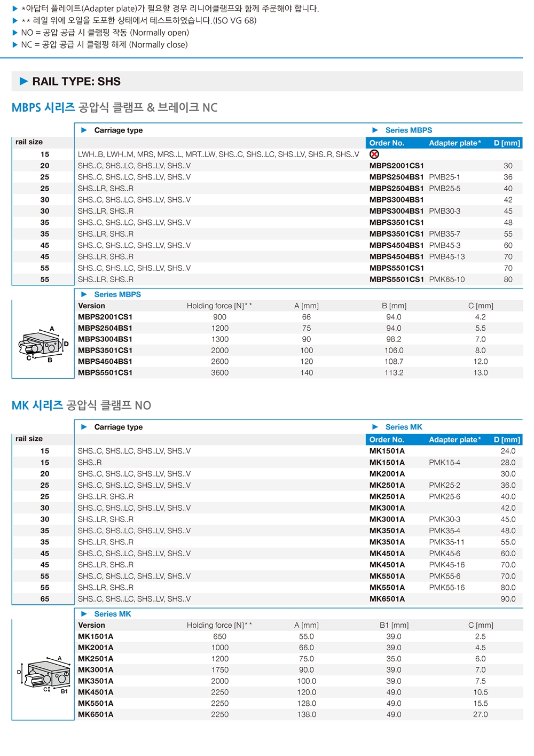Click 'MK2001A' in the Order No. column
This screenshot has width=534, height=756.
pos(387,474)
